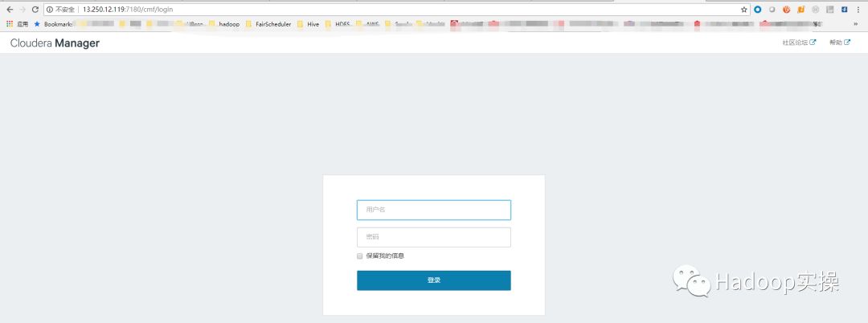Open the Bookmarks star folder

click(x=54, y=24)
